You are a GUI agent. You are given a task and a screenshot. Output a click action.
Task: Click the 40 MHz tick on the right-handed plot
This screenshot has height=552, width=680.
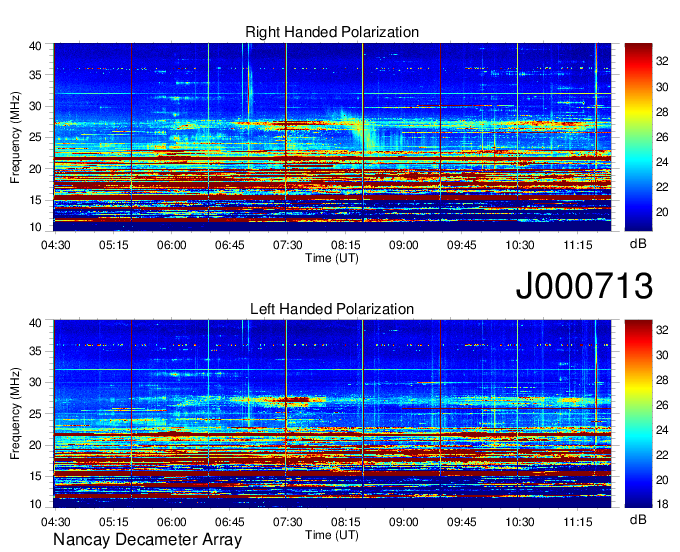tap(35, 46)
